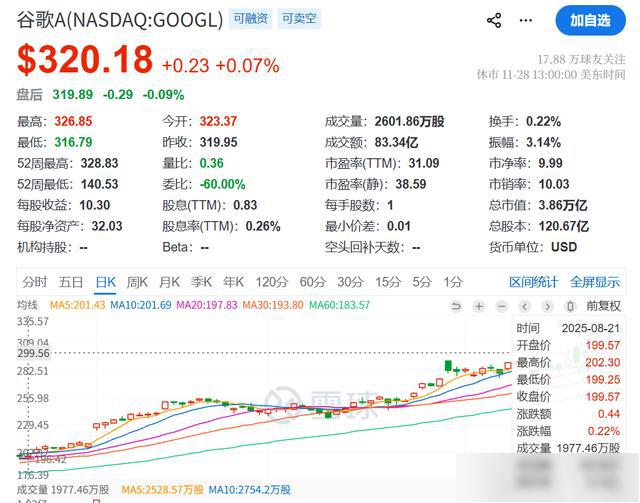Click the volume MA5:2528.57万股 label
The height and width of the screenshot is (503, 640).
tap(162, 490)
